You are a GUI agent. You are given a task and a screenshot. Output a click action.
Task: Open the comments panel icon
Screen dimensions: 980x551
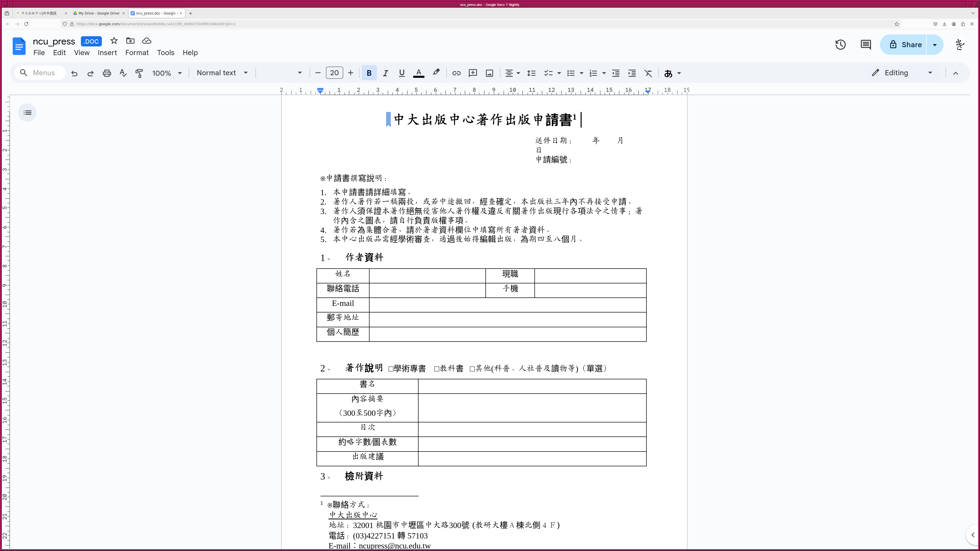coord(865,45)
